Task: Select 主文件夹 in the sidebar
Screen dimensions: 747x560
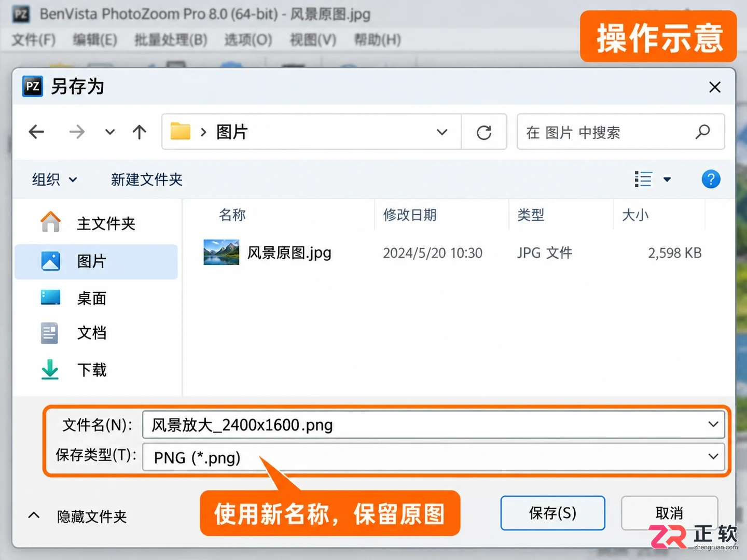Action: [x=96, y=223]
